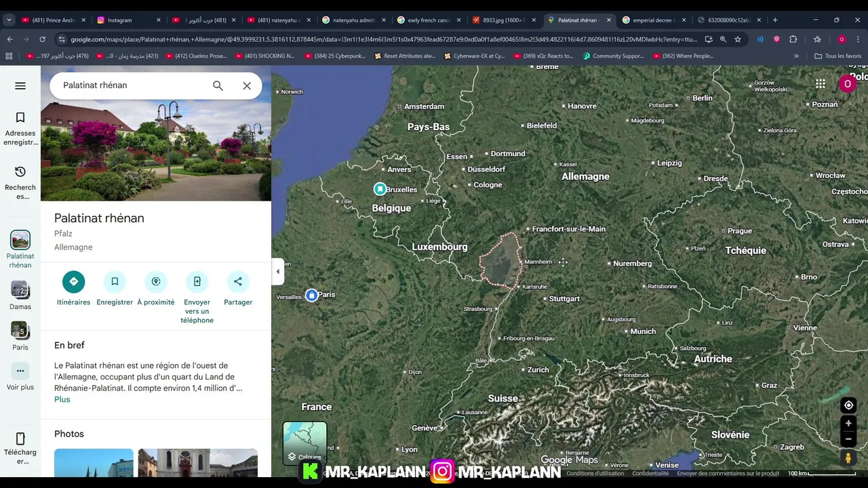The width and height of the screenshot is (868, 488).
Task: Open new browser tab
Action: tap(775, 20)
